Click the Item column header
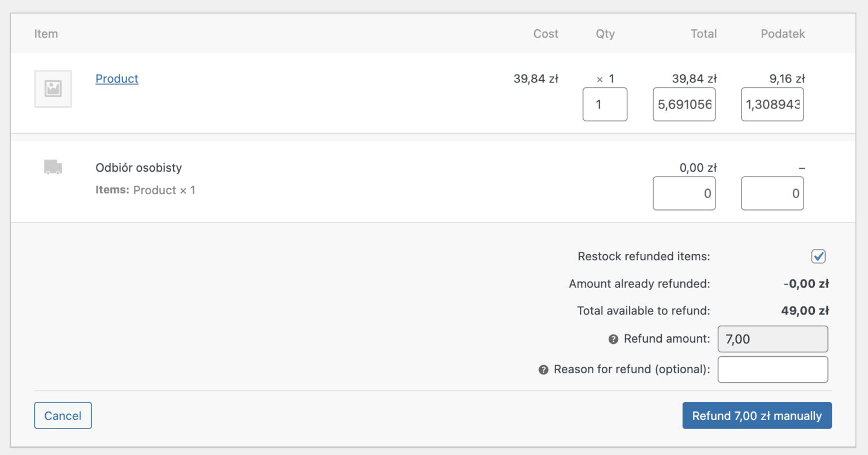This screenshot has height=455, width=868. click(46, 33)
